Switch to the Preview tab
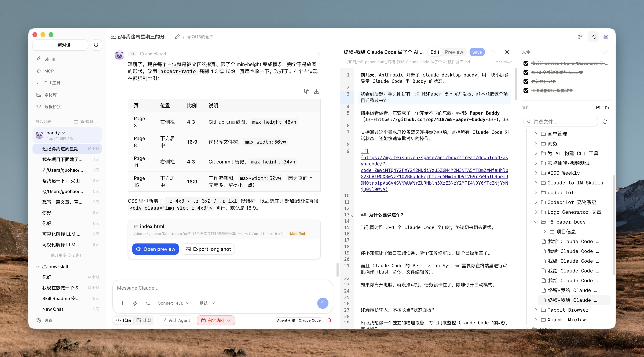This screenshot has width=644, height=357. point(454,52)
